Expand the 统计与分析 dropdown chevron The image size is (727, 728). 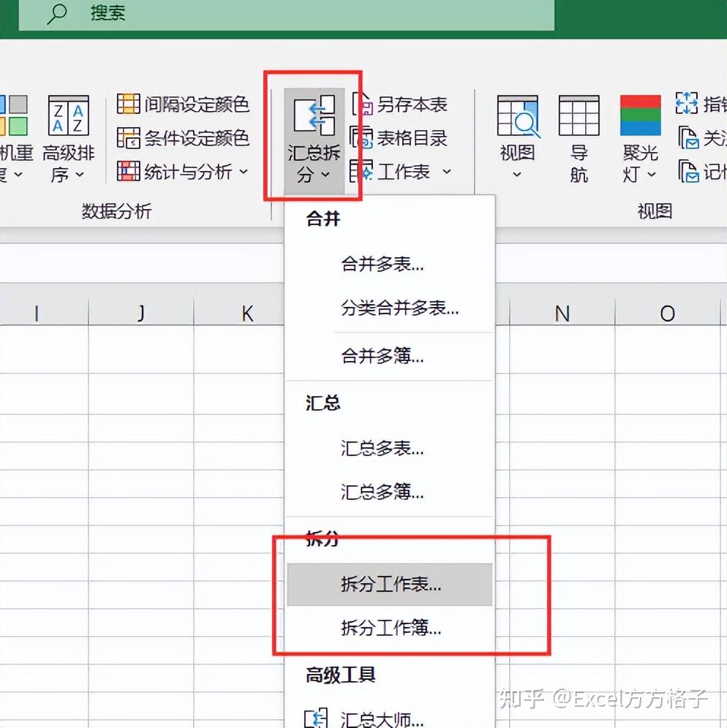click(244, 172)
